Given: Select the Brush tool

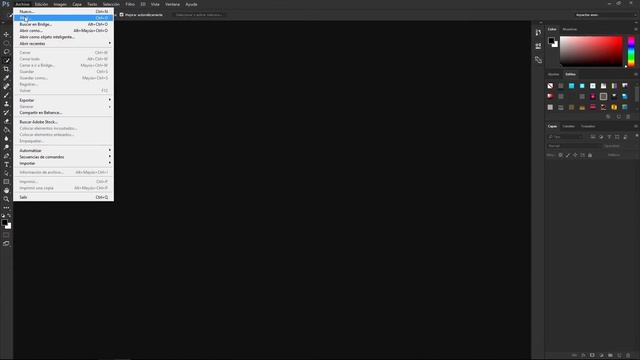Looking at the screenshot, I should pyautogui.click(x=6, y=95).
